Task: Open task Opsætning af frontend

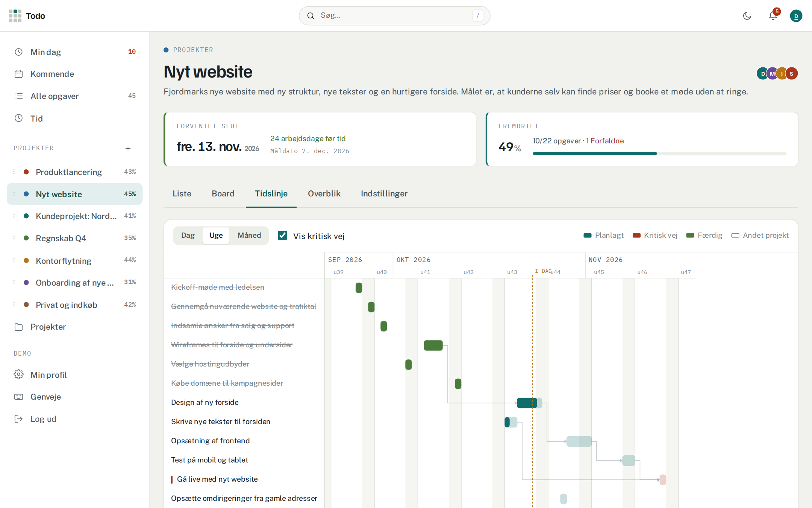Action: pyautogui.click(x=210, y=441)
